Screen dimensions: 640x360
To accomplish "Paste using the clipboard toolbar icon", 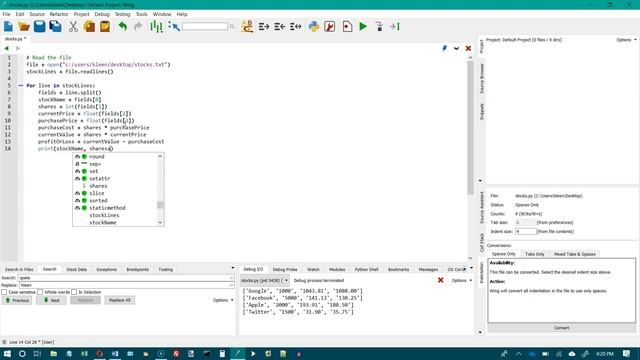I will (x=105, y=27).
